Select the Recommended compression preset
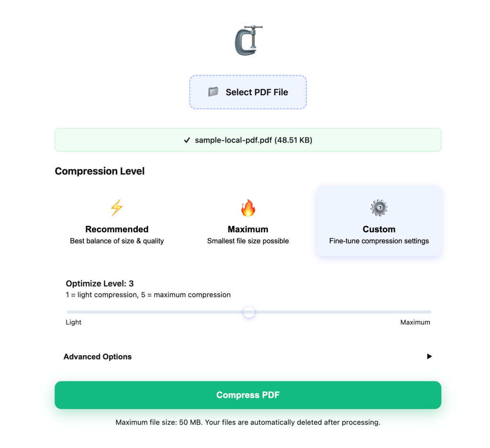Screen dimensions: 490x448 pyautogui.click(x=117, y=221)
